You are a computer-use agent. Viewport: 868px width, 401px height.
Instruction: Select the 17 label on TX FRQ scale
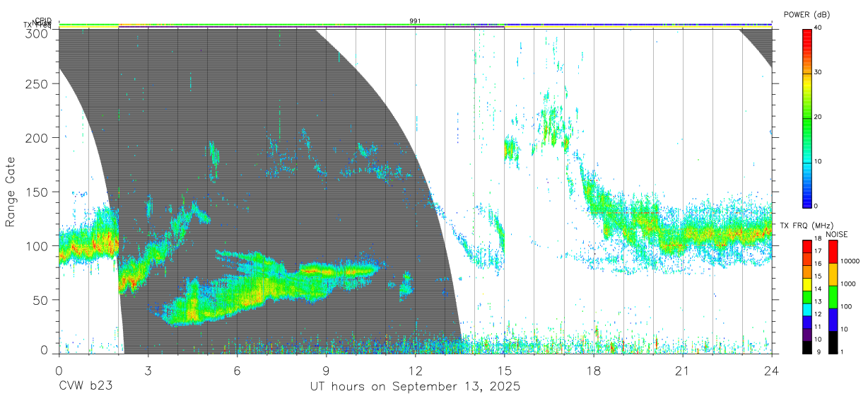[x=819, y=251]
